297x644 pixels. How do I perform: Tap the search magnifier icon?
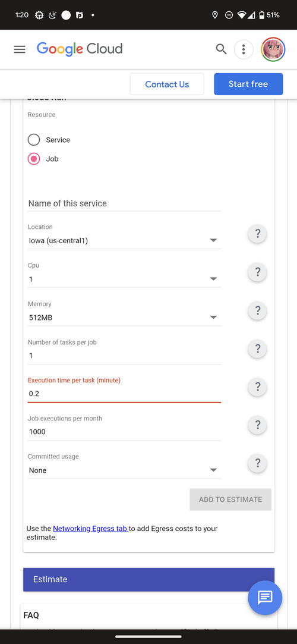(x=221, y=49)
